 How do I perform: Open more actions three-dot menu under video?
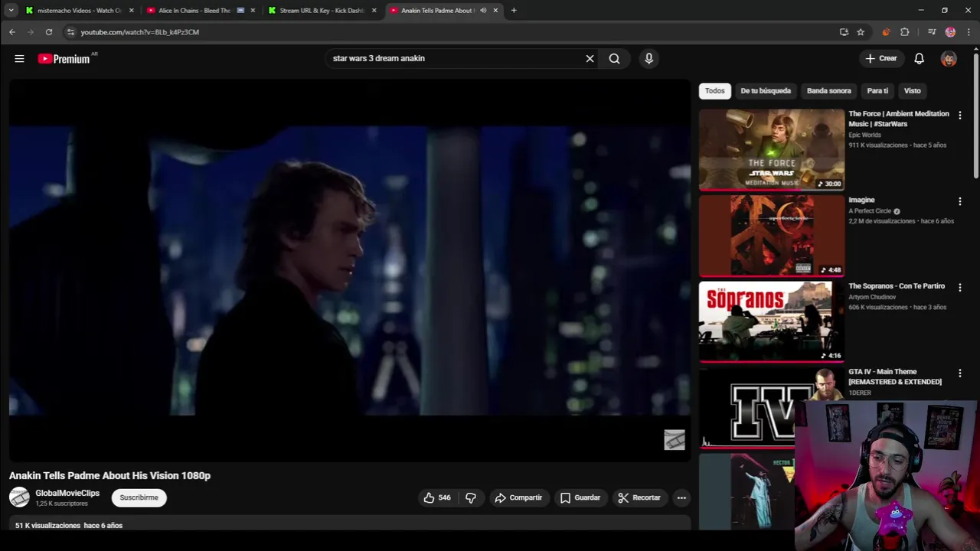click(x=681, y=497)
